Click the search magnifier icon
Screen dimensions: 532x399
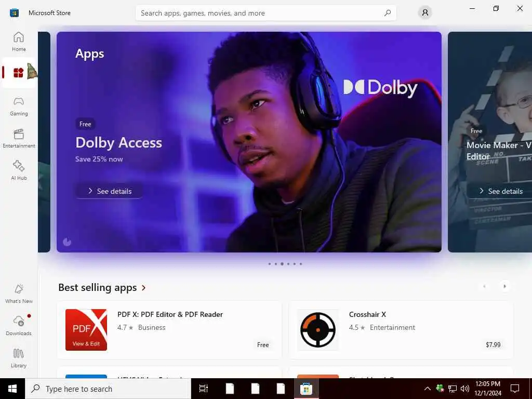pyautogui.click(x=388, y=13)
